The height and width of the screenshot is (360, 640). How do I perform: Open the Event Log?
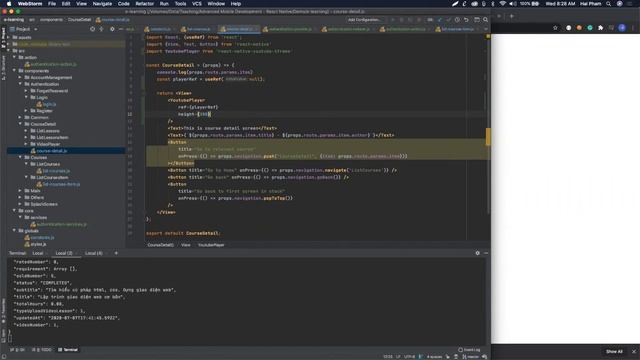[469, 350]
